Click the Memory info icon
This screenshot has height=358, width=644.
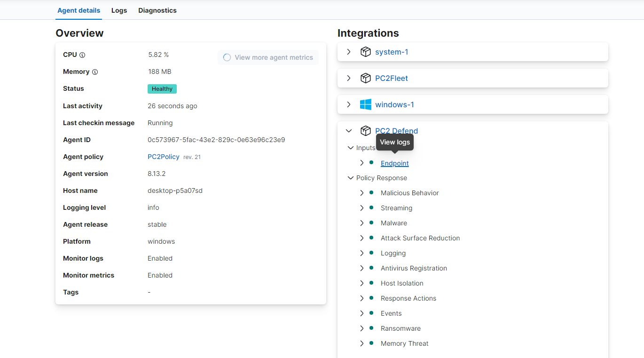tap(94, 72)
